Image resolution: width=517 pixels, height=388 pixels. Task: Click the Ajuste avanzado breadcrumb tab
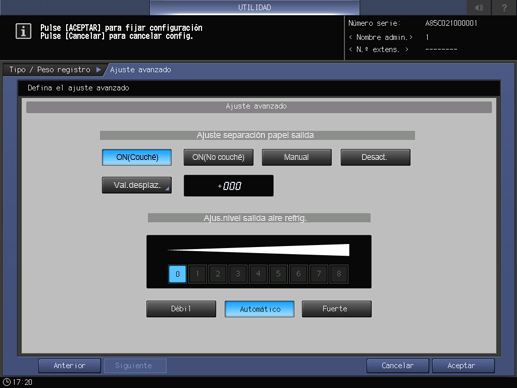(140, 70)
